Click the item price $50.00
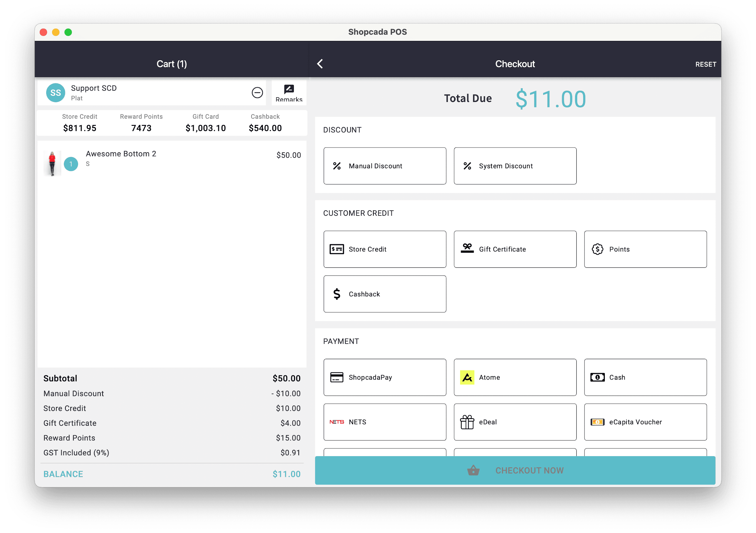The height and width of the screenshot is (533, 756). [x=288, y=155]
